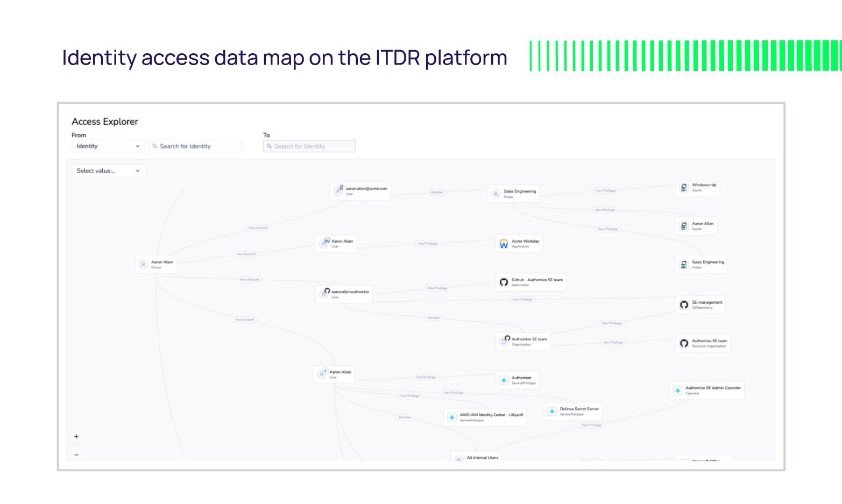Click the user icon on aaron.allen@acme.com node

click(x=339, y=189)
